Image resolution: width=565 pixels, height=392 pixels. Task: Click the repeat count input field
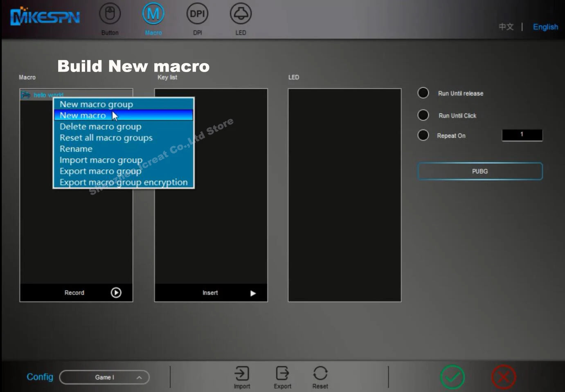[522, 135]
